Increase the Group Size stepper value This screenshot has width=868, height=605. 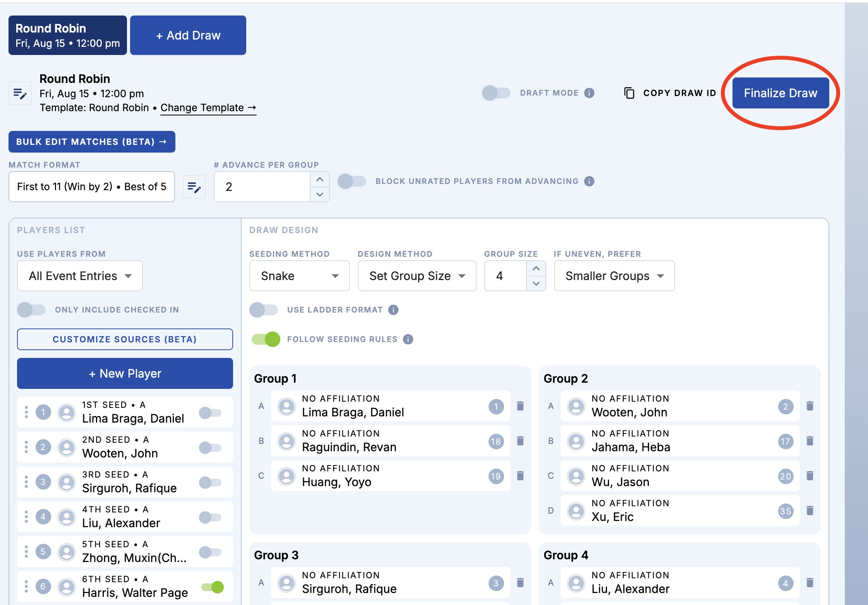536,268
